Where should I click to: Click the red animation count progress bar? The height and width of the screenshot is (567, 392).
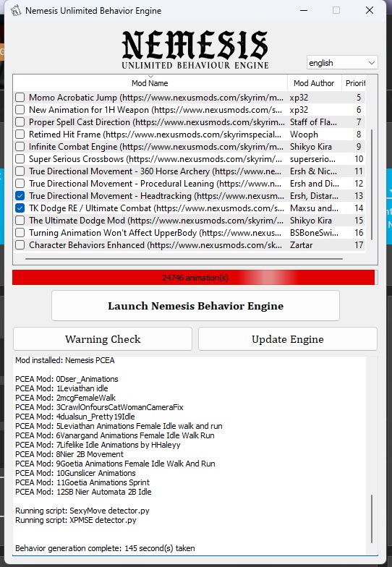point(194,278)
